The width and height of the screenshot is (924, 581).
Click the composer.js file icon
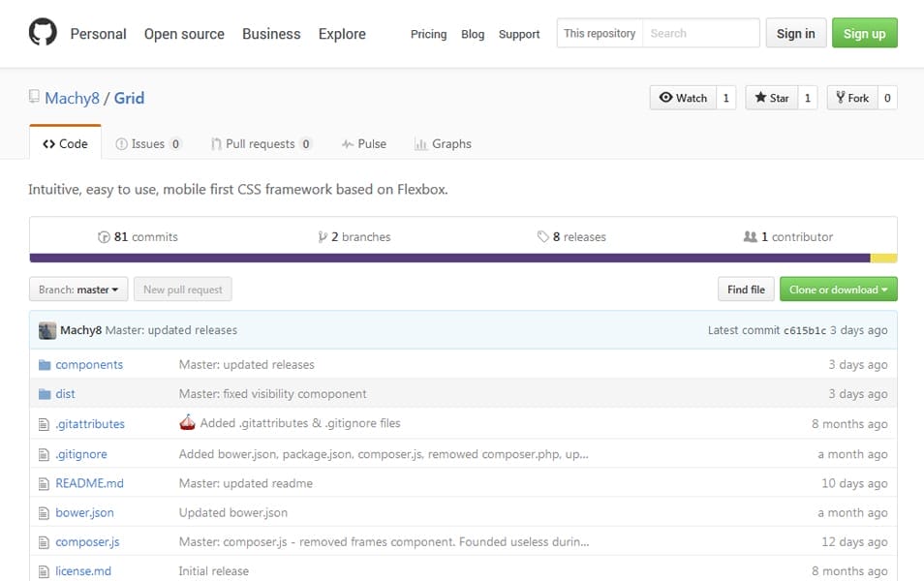coord(44,542)
